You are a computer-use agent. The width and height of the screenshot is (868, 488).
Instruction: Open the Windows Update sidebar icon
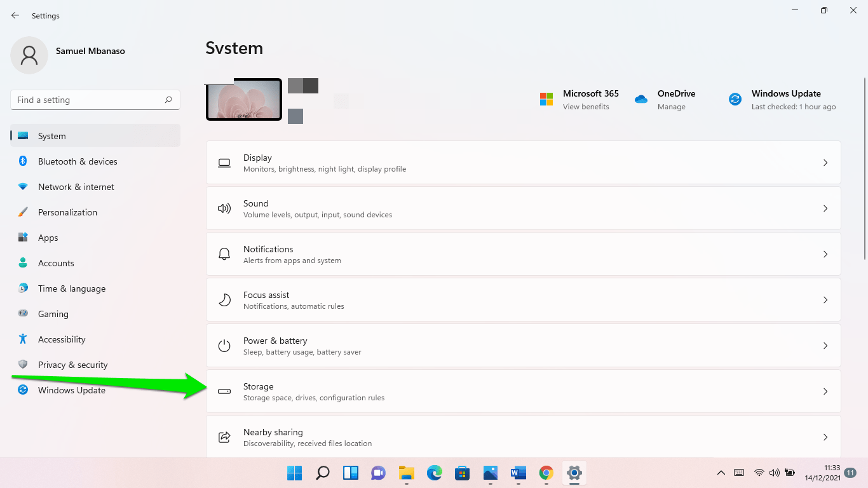tap(23, 390)
